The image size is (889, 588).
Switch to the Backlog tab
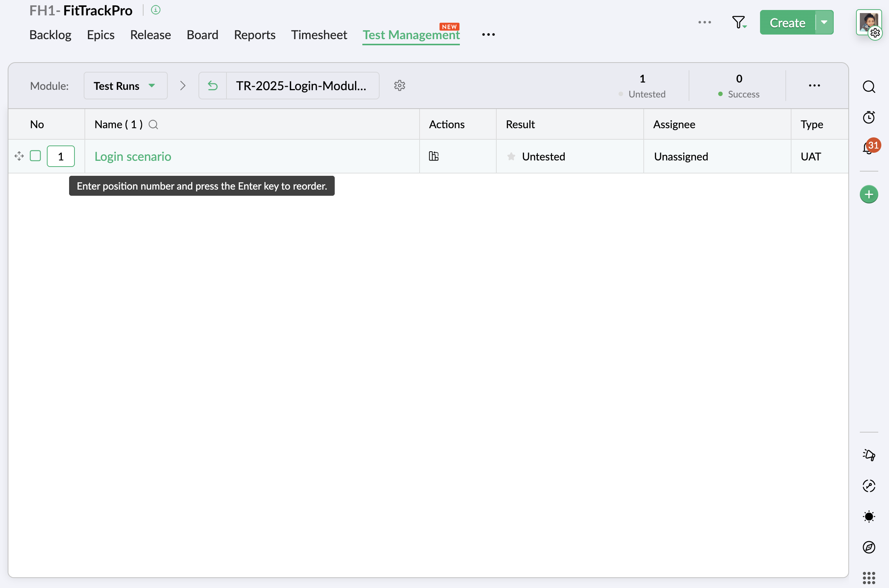coord(50,35)
